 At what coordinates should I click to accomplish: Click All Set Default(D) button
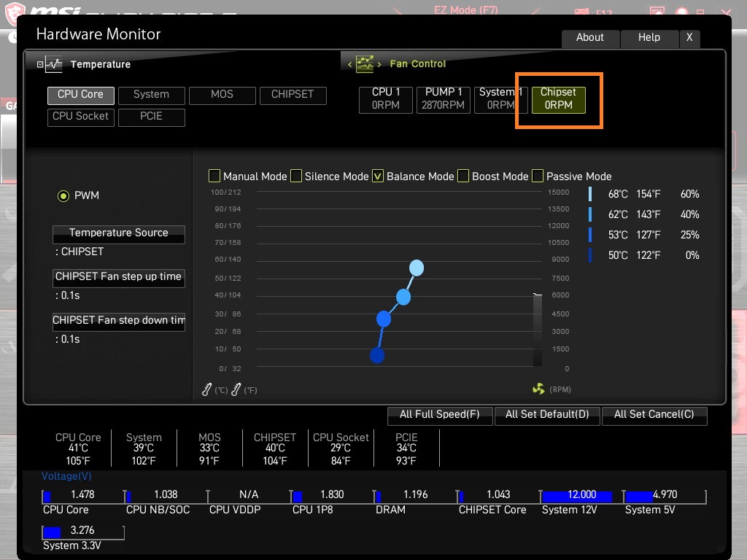click(547, 415)
